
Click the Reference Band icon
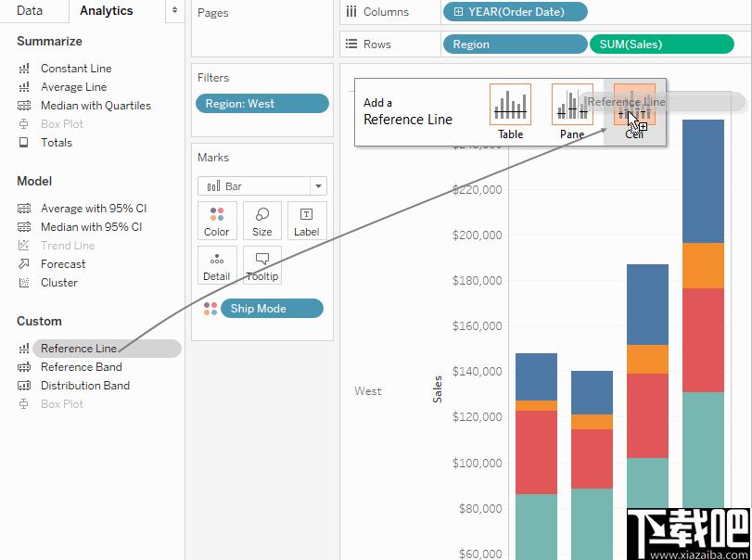[x=24, y=367]
